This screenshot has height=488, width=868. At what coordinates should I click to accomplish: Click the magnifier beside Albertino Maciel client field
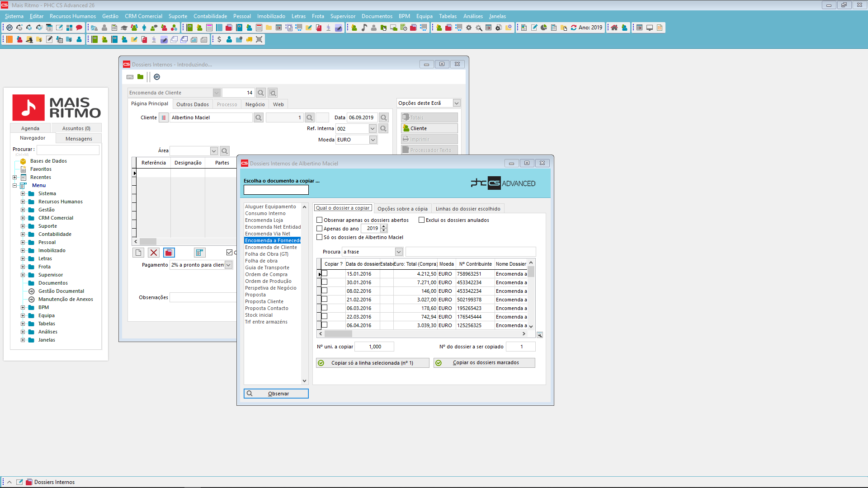258,117
